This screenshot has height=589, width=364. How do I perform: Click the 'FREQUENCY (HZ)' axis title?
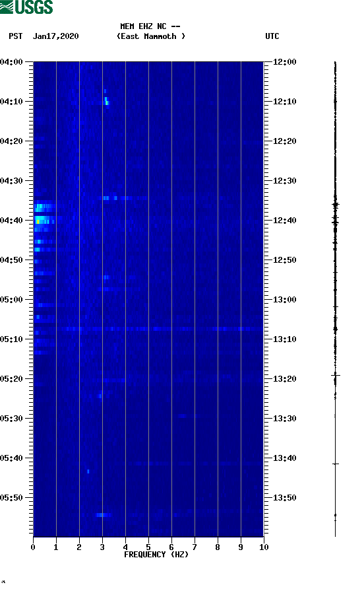pyautogui.click(x=156, y=555)
